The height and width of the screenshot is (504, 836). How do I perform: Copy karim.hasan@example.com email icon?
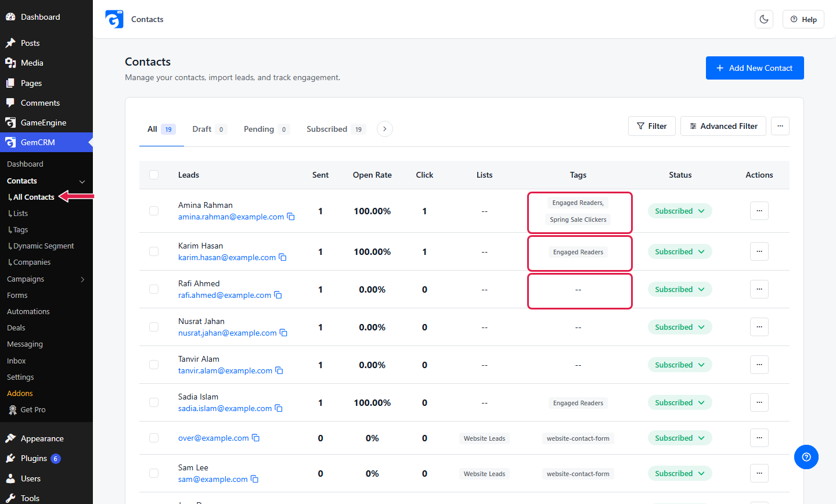(283, 257)
